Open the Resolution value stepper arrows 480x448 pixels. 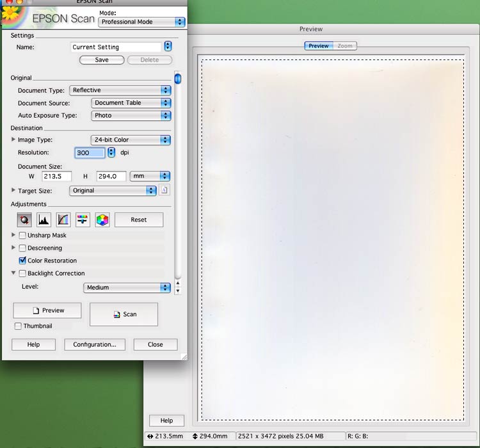click(x=111, y=152)
